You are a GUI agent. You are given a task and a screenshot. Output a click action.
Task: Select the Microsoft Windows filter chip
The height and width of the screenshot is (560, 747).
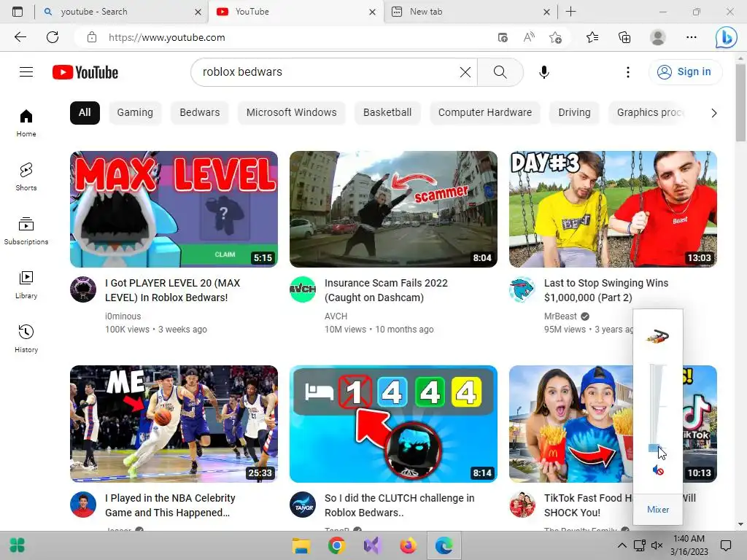tap(292, 113)
